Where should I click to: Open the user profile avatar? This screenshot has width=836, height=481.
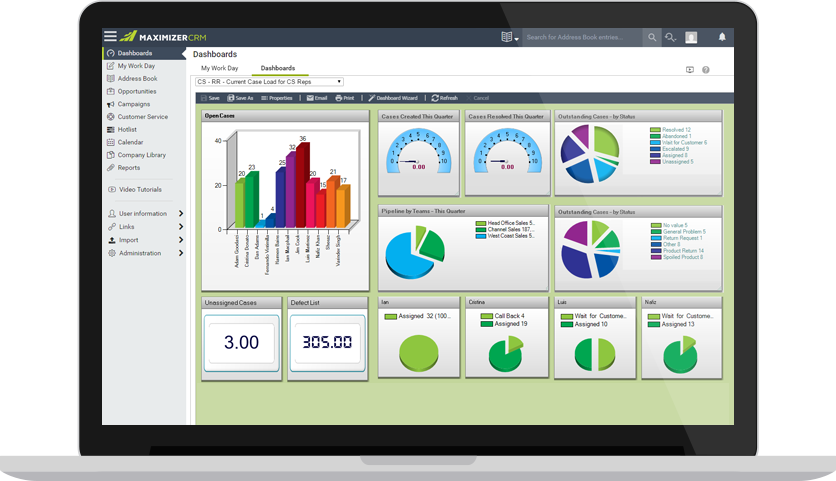pos(691,37)
